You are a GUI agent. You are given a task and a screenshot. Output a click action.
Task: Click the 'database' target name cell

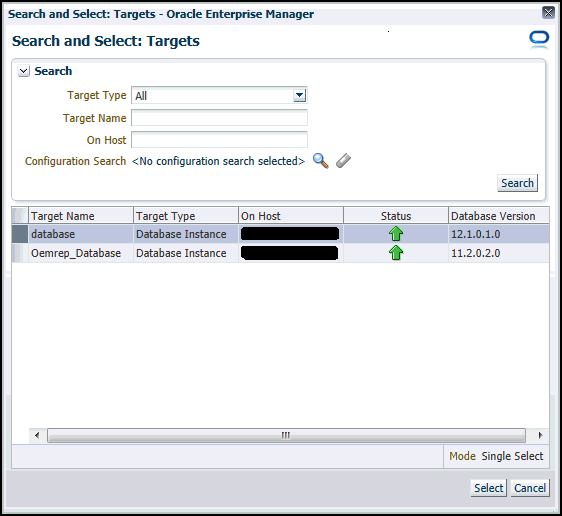pyautogui.click(x=81, y=234)
